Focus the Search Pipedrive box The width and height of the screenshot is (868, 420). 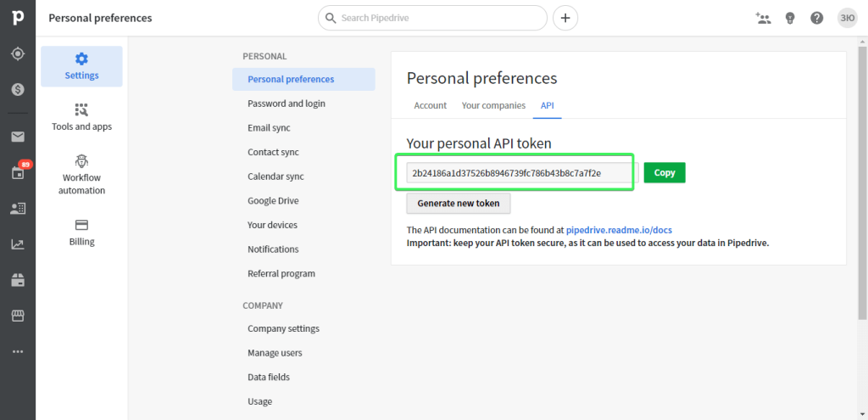click(432, 19)
